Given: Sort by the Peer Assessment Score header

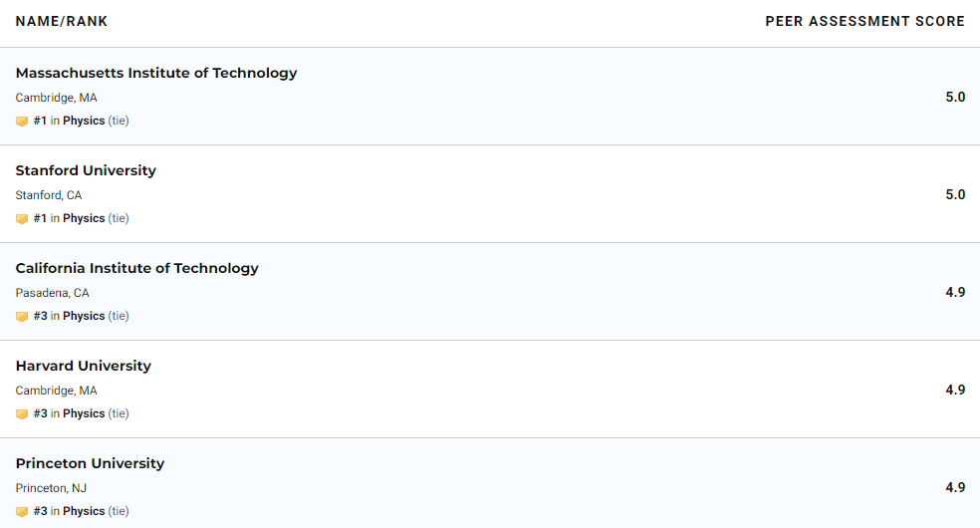Looking at the screenshot, I should 864,21.
